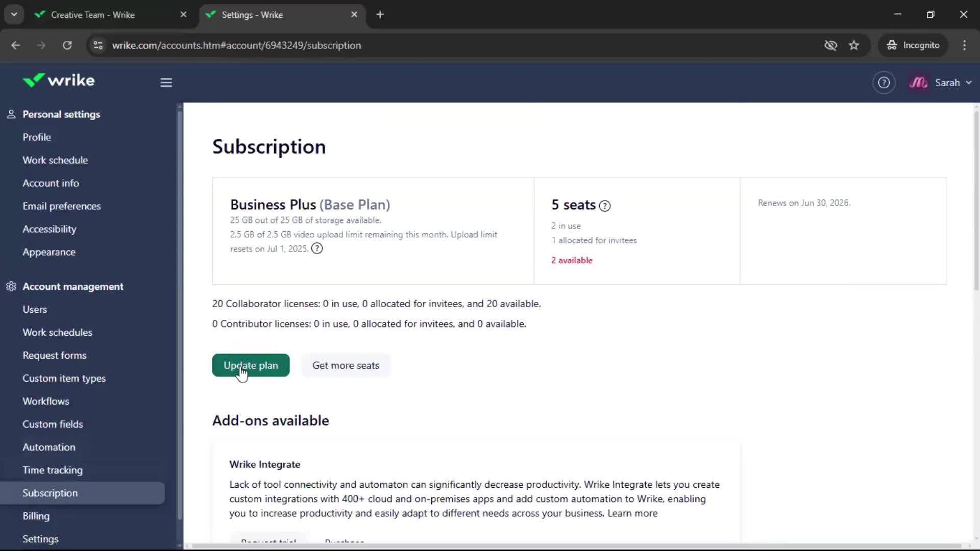980x551 pixels.
Task: Click the Wrike logo
Action: pyautogui.click(x=59, y=81)
